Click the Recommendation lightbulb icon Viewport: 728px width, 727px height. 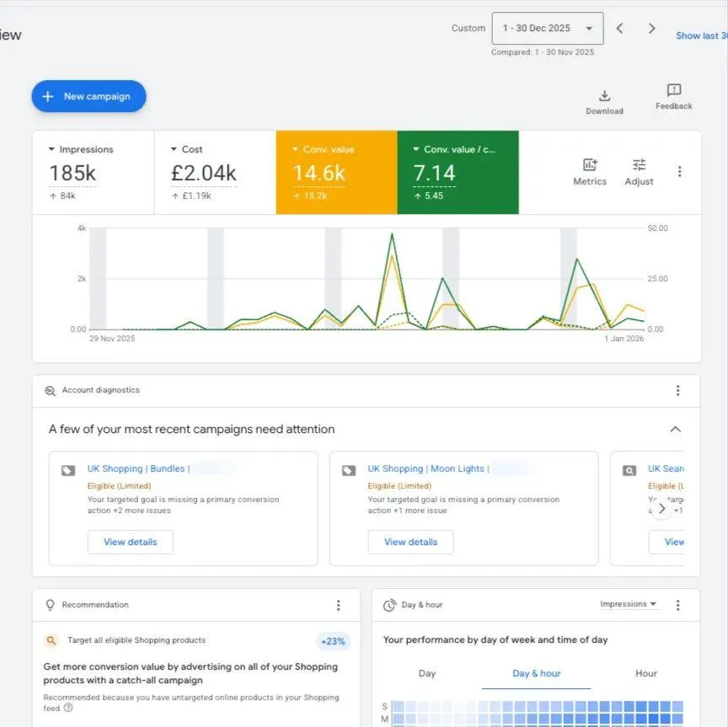[51, 605]
